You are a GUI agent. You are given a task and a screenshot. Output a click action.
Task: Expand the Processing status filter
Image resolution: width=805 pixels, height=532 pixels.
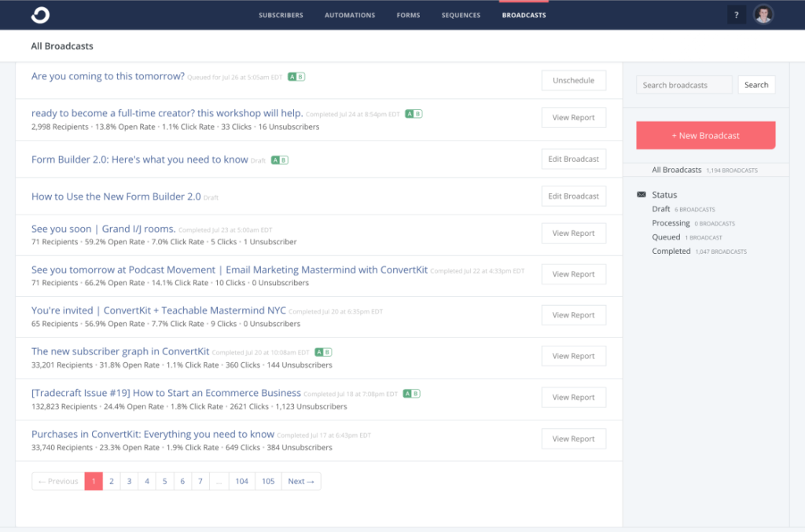671,223
